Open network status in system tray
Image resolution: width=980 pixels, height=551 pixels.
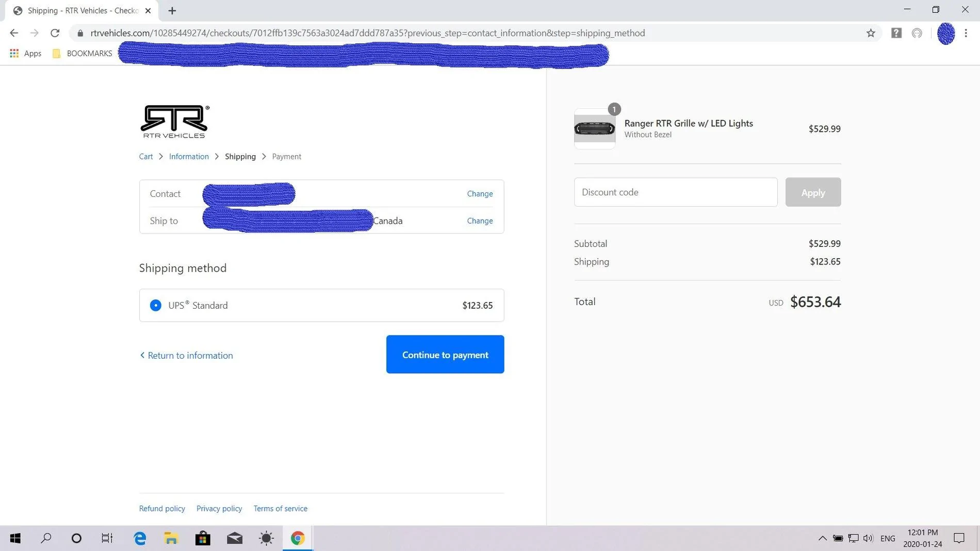coord(853,538)
